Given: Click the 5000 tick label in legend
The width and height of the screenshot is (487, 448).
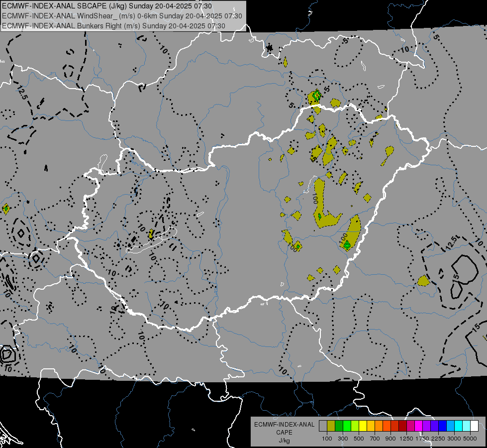Looking at the screenshot, I should [470, 439].
